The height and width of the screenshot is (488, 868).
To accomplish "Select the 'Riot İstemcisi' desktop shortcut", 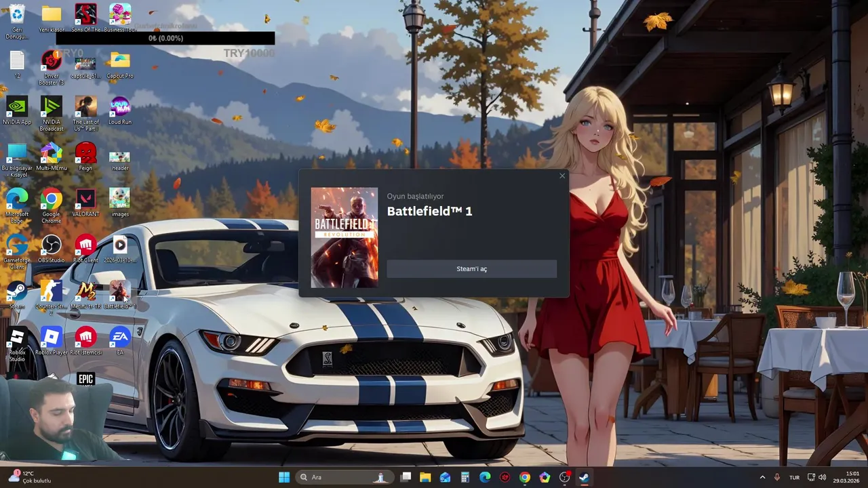I will (x=85, y=342).
